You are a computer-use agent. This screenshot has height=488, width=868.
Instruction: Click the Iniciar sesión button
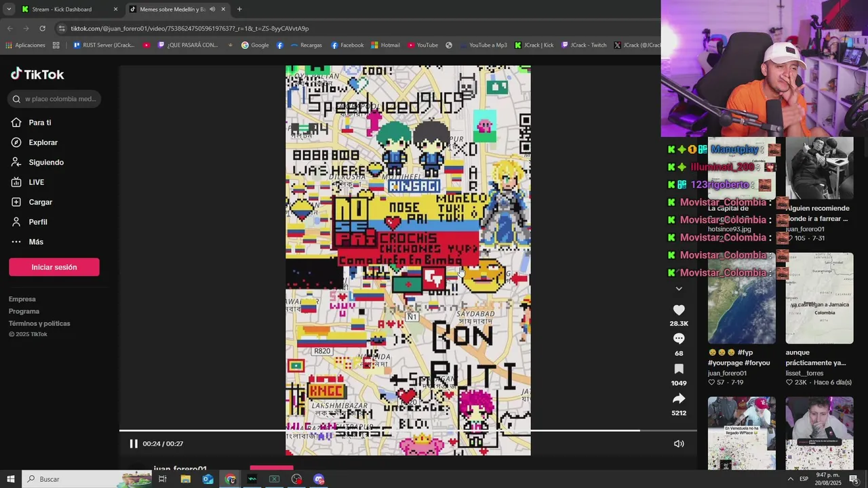tap(54, 267)
